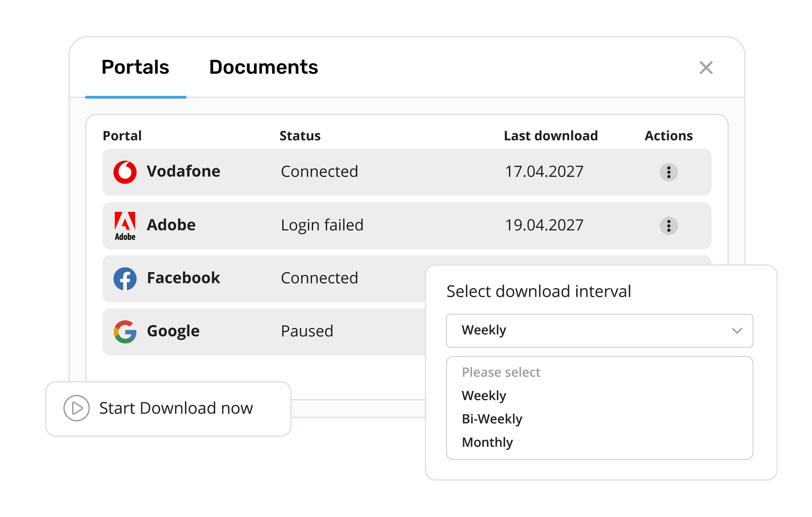Viewport: 812px width, 517px height.
Task: Click the Vodafone logo icon
Action: point(125,172)
